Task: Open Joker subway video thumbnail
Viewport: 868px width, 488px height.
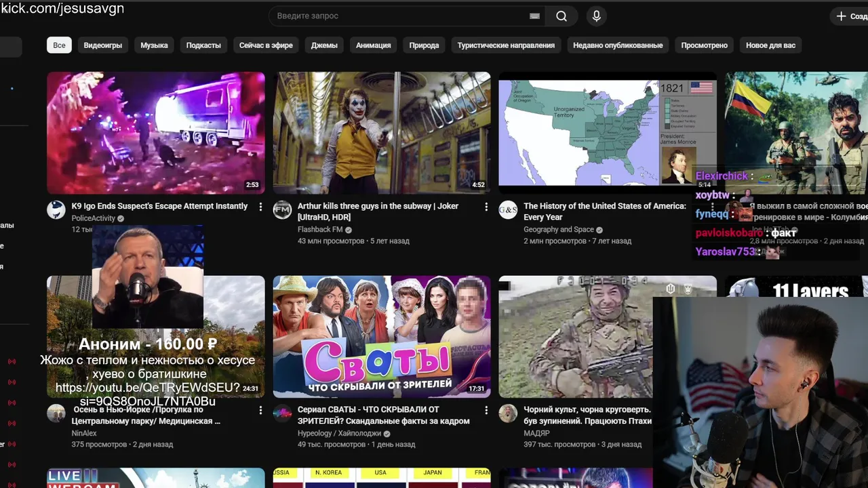Action: tap(382, 133)
